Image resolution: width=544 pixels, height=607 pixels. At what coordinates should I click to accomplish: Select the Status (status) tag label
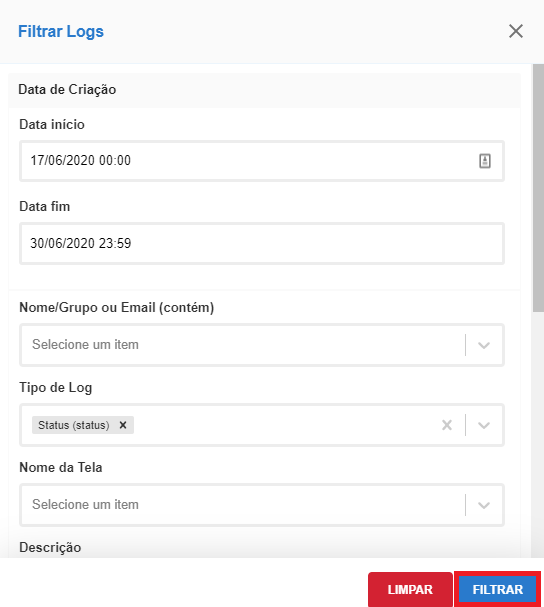click(74, 425)
